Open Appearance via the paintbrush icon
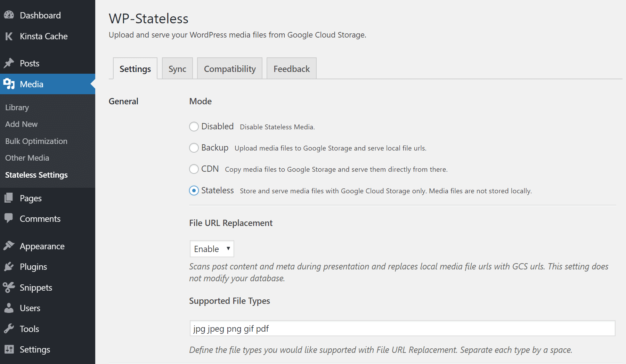This screenshot has width=626, height=364. click(9, 246)
